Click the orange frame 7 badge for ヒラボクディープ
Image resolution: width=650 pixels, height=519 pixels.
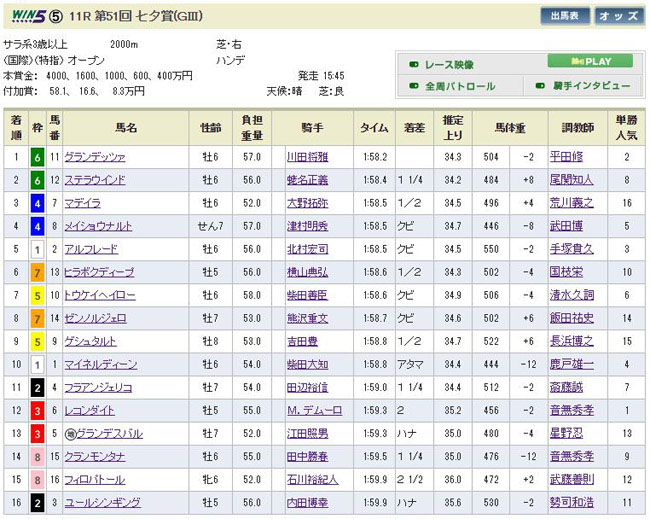(x=38, y=272)
